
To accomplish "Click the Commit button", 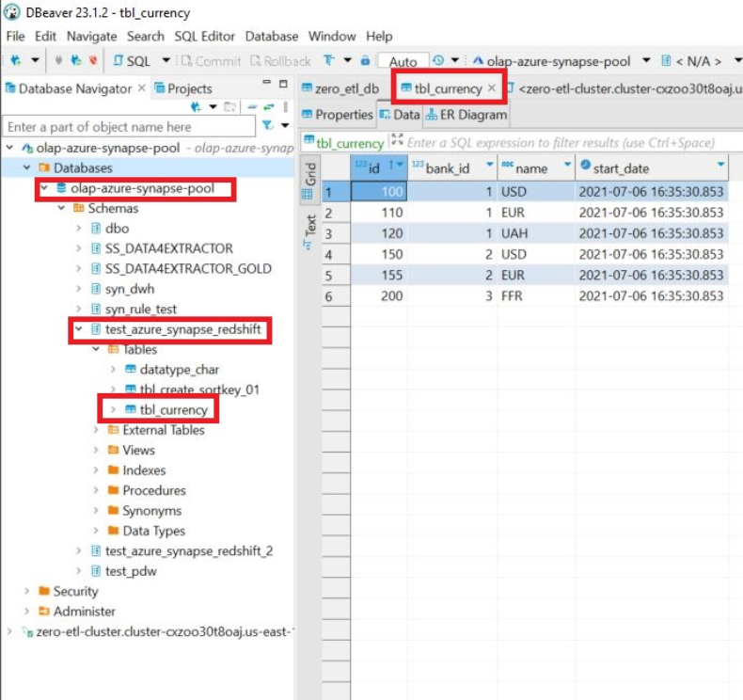I will 211,61.
